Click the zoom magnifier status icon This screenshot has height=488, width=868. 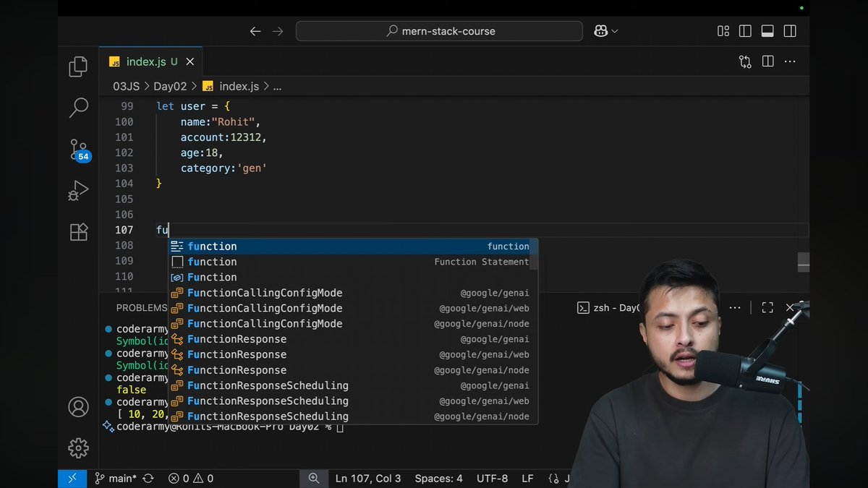click(x=314, y=478)
